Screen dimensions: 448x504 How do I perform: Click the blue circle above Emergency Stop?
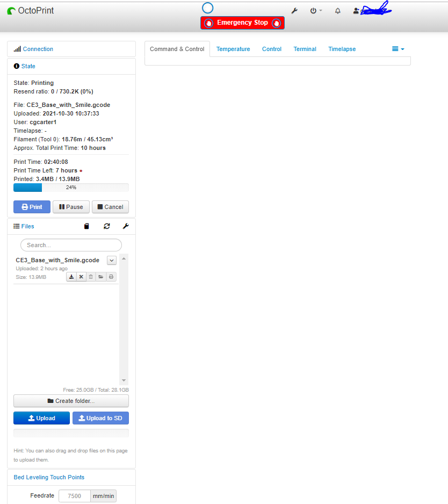[207, 8]
